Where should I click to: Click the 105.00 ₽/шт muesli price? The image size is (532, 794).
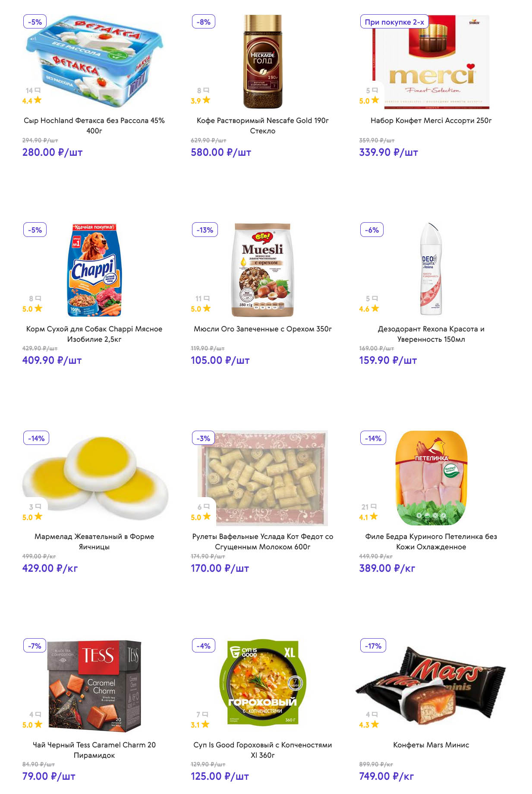(x=220, y=360)
